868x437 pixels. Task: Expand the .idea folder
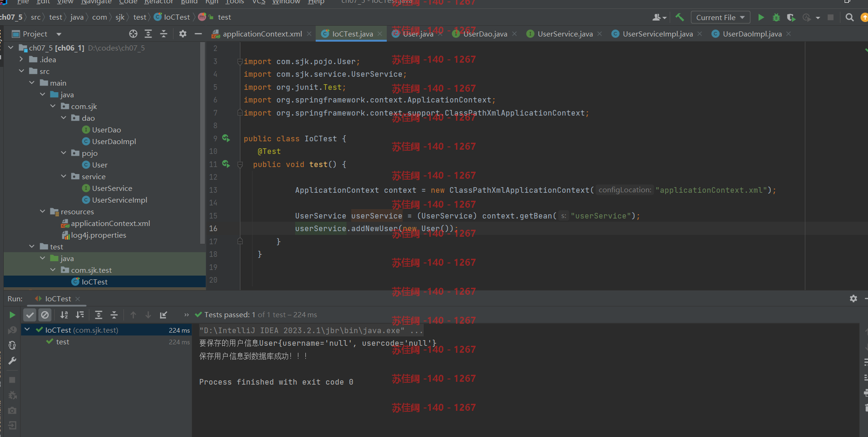coord(21,59)
